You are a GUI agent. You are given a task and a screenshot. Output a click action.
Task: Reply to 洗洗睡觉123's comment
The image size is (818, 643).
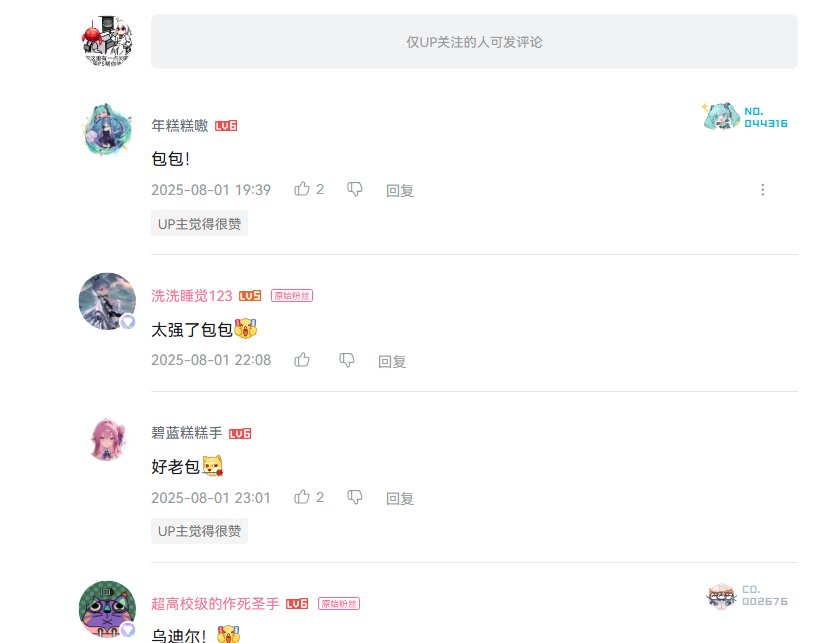pyautogui.click(x=392, y=361)
